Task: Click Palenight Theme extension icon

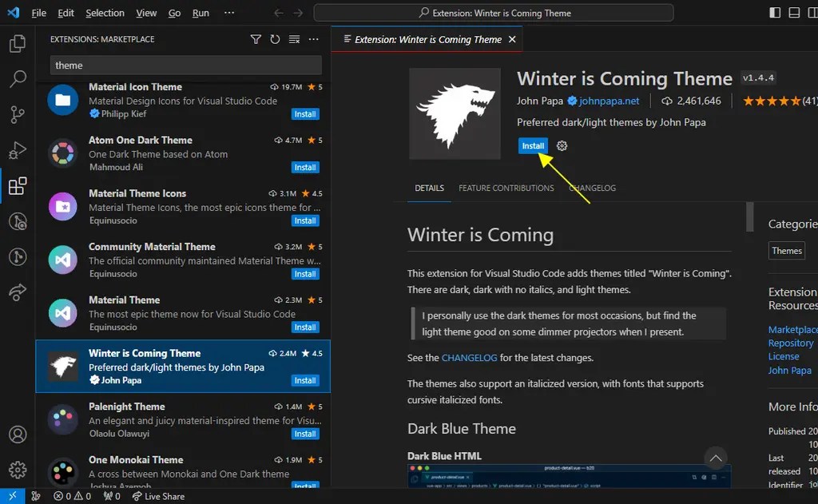Action: [x=63, y=419]
